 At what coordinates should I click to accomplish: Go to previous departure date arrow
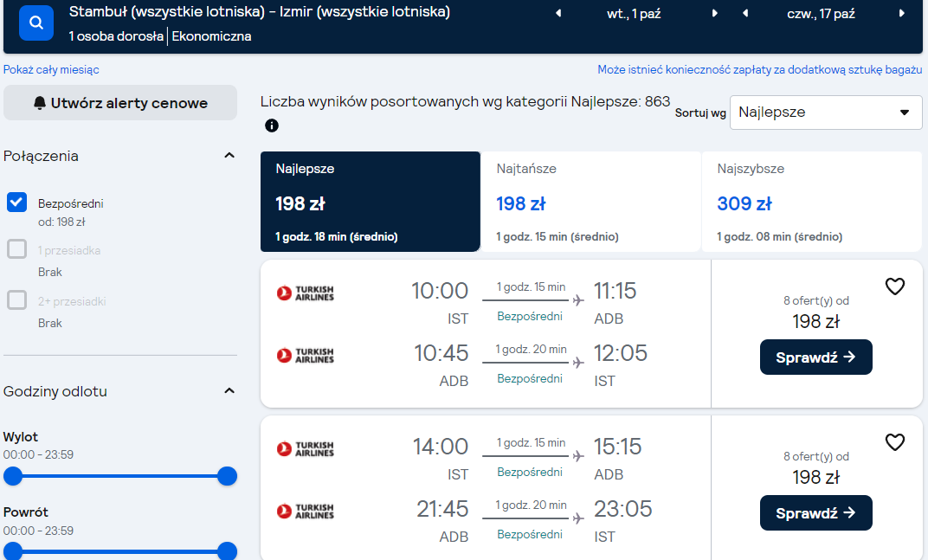558,14
